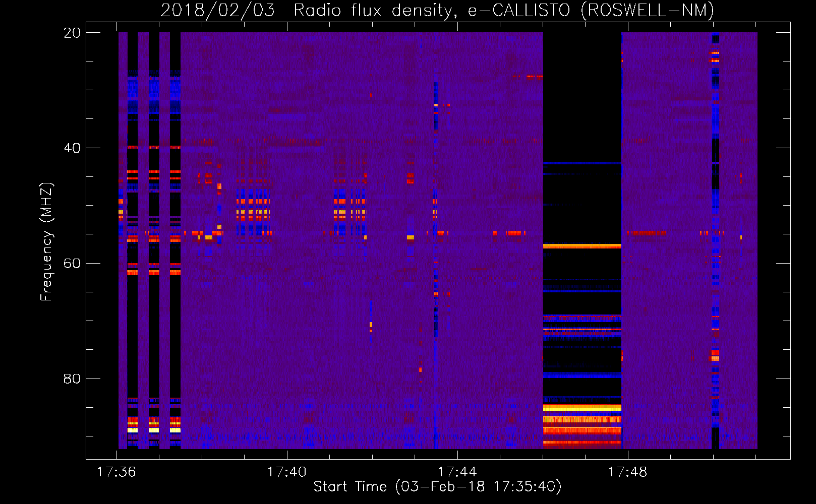Screen dimensions: 816x504
Task: Click the 80 MHz frequency tick label
Action: pyautogui.click(x=72, y=379)
